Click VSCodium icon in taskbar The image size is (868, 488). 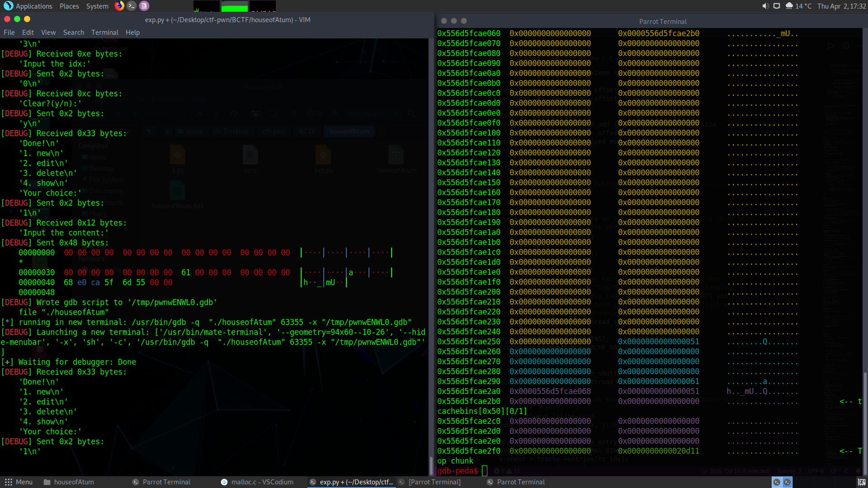pos(224,482)
